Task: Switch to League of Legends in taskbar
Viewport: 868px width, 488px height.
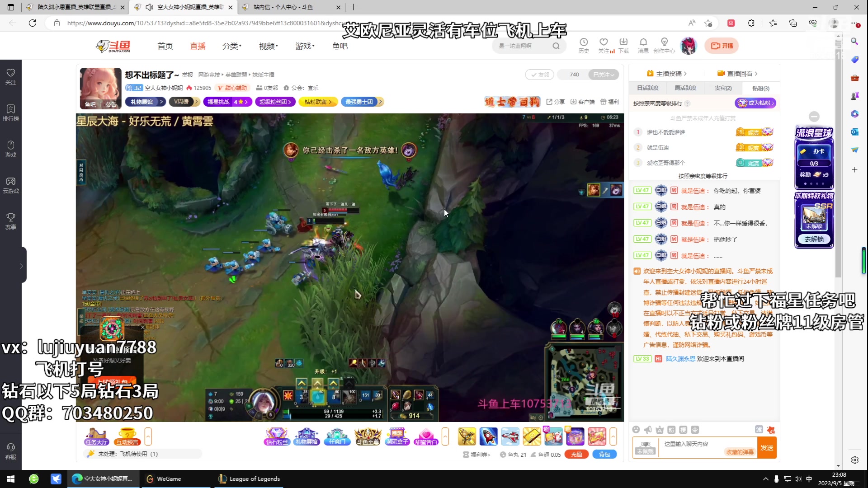Action: coord(250,479)
